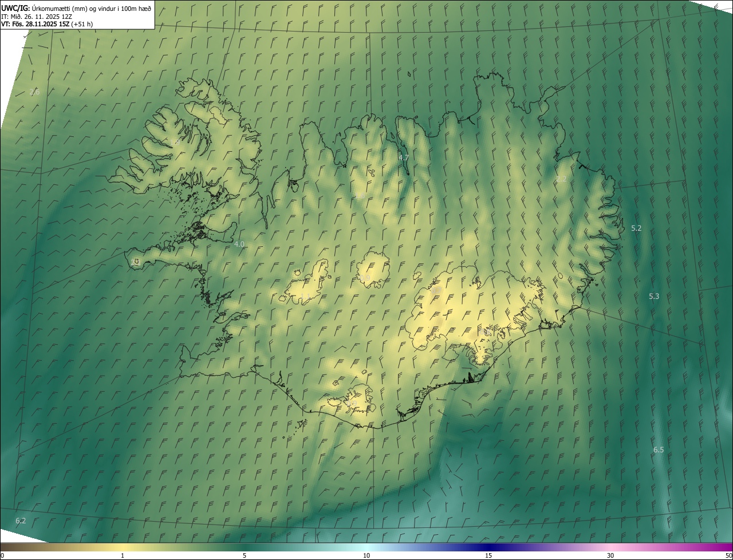Click the 1.1 value label on the map
This screenshot has height=560, width=733.
click(305, 297)
